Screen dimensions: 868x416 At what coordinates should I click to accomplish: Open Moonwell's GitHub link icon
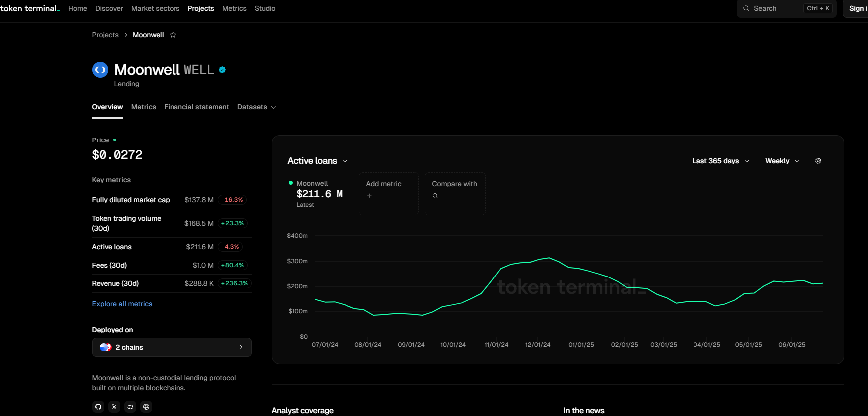click(98, 407)
